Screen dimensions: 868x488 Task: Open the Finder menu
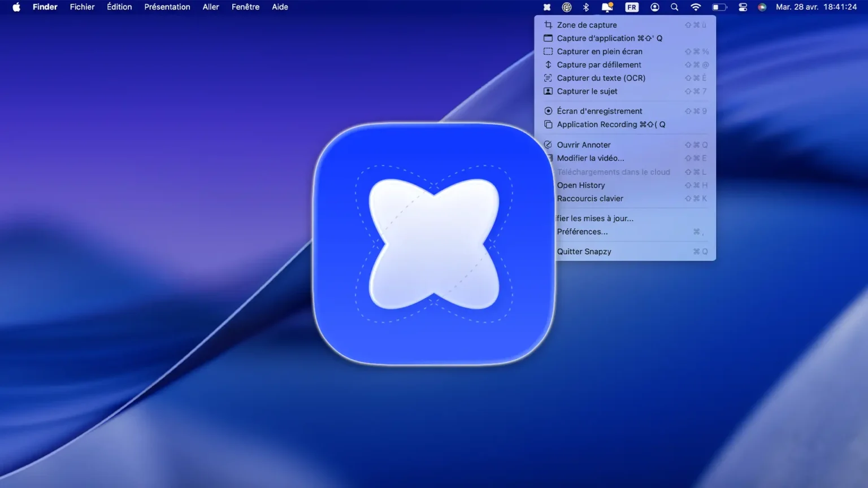[45, 7]
